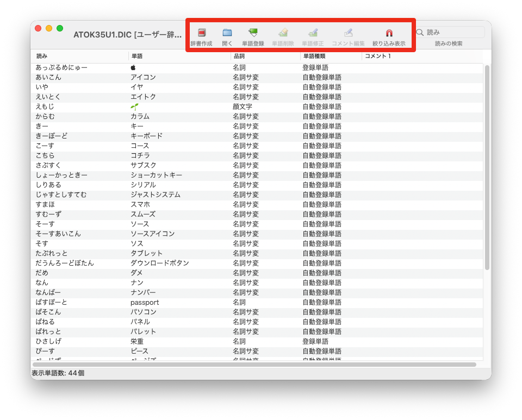This screenshot has height=420, width=522.
Task: Click the 単語登録 (register word) icon
Action: pos(253,33)
